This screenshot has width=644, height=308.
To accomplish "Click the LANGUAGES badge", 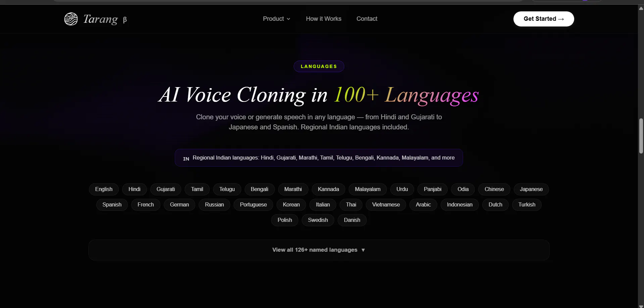I will click(x=319, y=66).
